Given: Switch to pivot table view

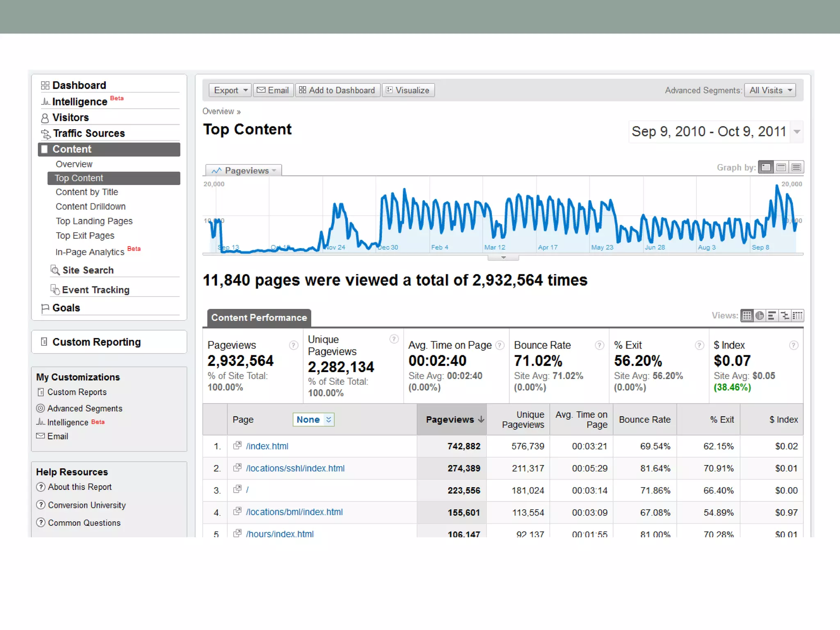Looking at the screenshot, I should 797,315.
